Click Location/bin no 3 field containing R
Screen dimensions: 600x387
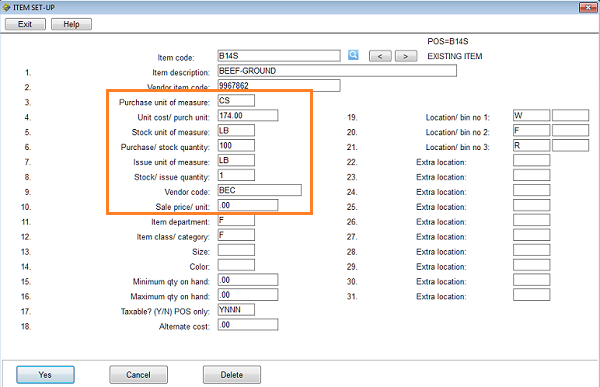pyautogui.click(x=532, y=145)
